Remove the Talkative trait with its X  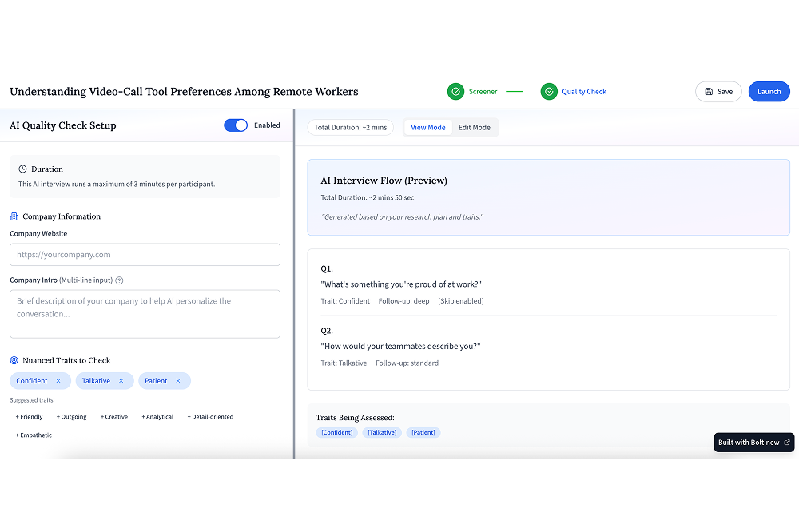(121, 381)
